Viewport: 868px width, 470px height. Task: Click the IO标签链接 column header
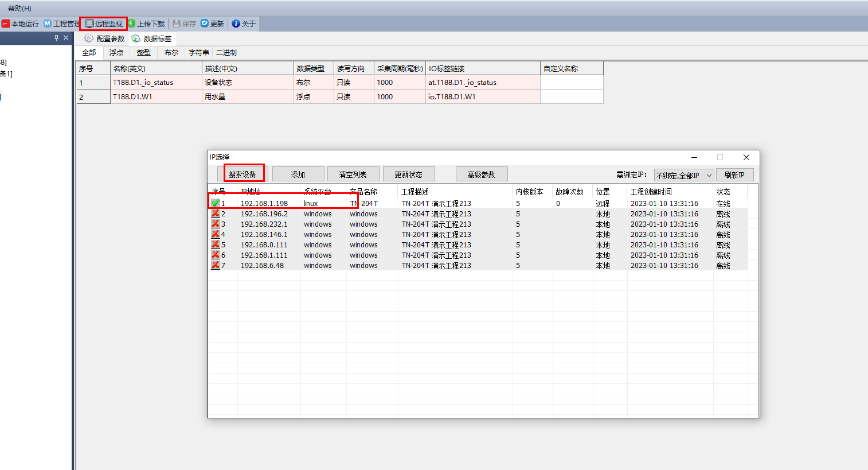[x=483, y=68]
